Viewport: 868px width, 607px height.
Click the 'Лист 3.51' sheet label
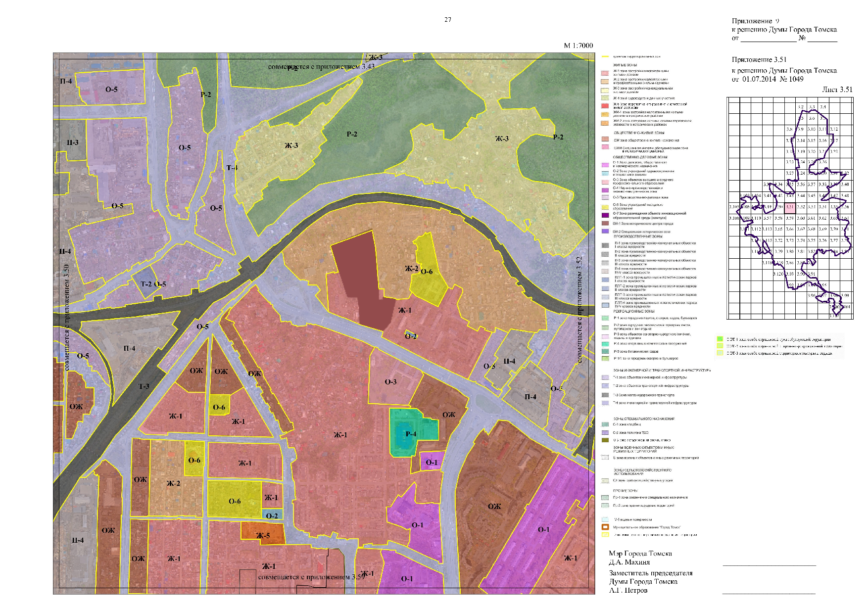point(837,90)
